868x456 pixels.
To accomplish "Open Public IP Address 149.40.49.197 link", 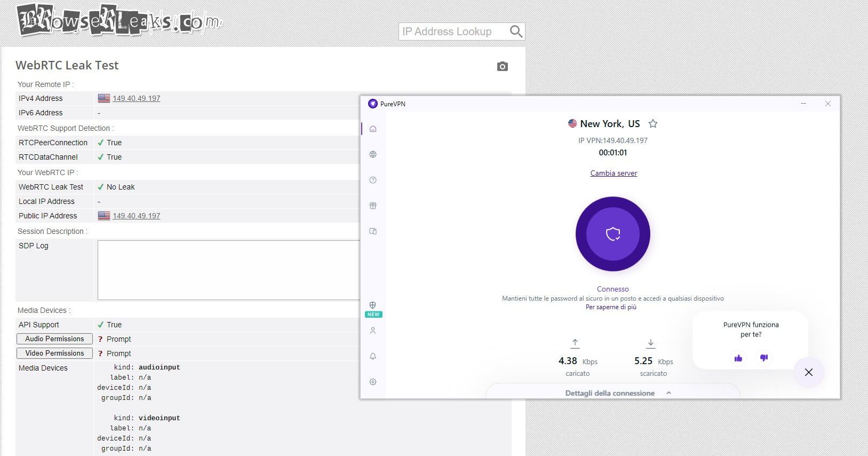I will click(137, 216).
